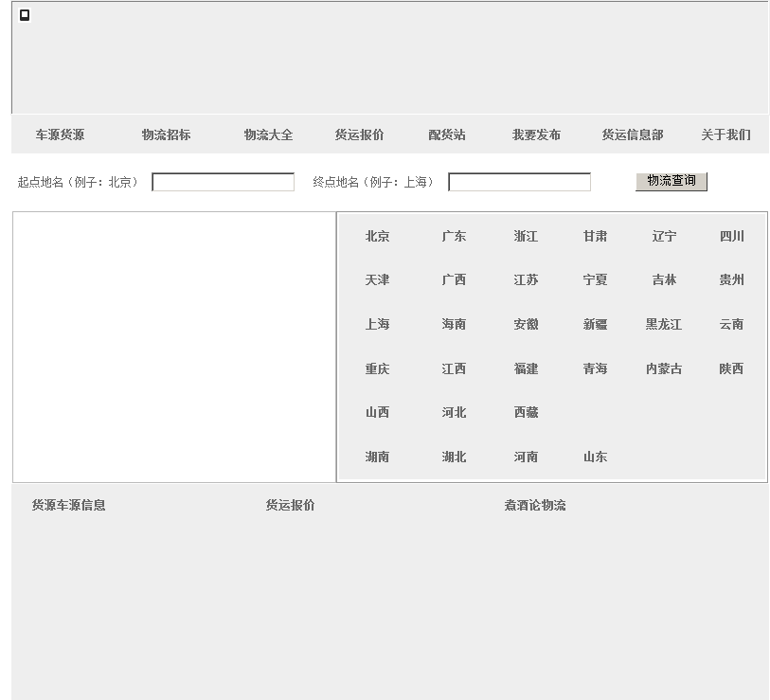Focus the 起点地名 input field

223,182
